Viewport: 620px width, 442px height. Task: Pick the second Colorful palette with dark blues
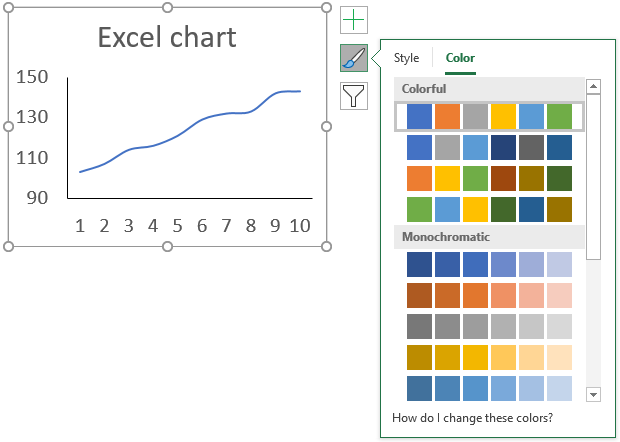[x=489, y=147]
